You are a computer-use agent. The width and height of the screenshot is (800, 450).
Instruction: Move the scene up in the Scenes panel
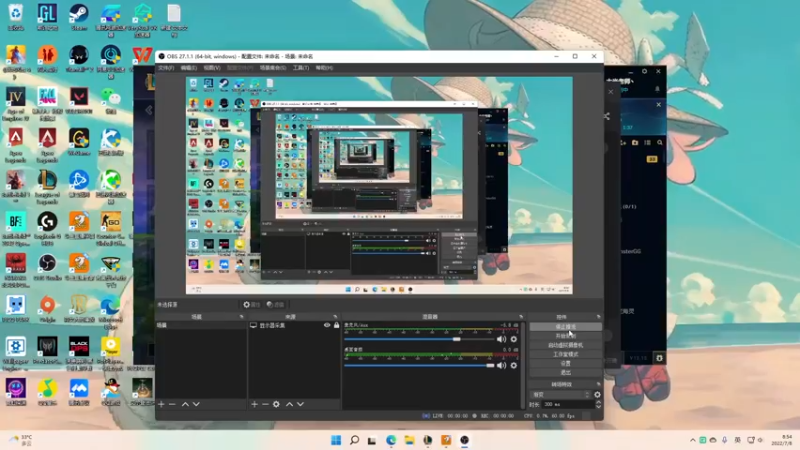[185, 404]
